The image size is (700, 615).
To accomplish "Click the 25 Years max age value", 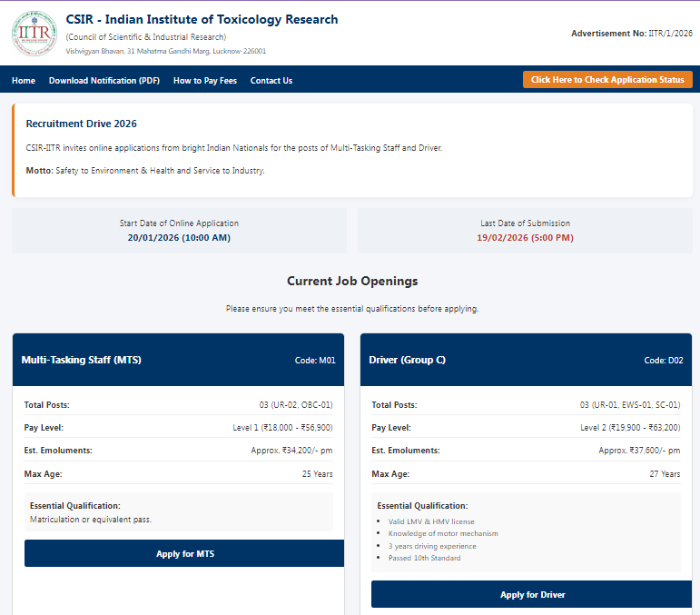I will tap(318, 474).
